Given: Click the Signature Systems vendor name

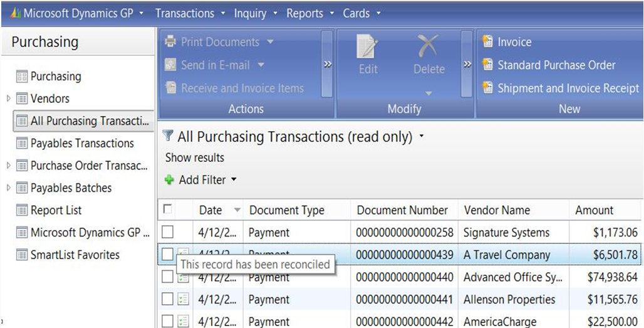Looking at the screenshot, I should (x=506, y=233).
